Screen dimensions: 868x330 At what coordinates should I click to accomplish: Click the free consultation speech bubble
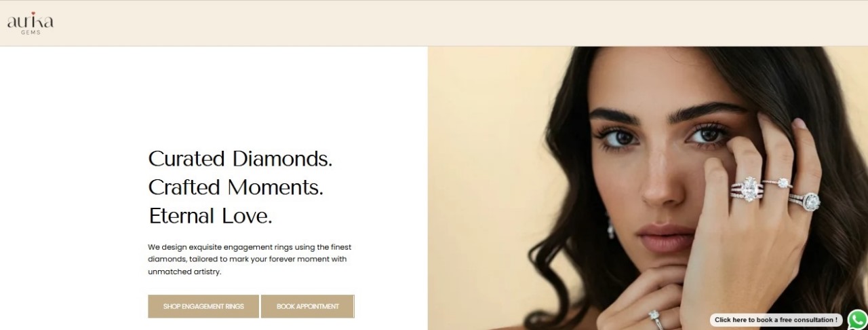(776, 320)
